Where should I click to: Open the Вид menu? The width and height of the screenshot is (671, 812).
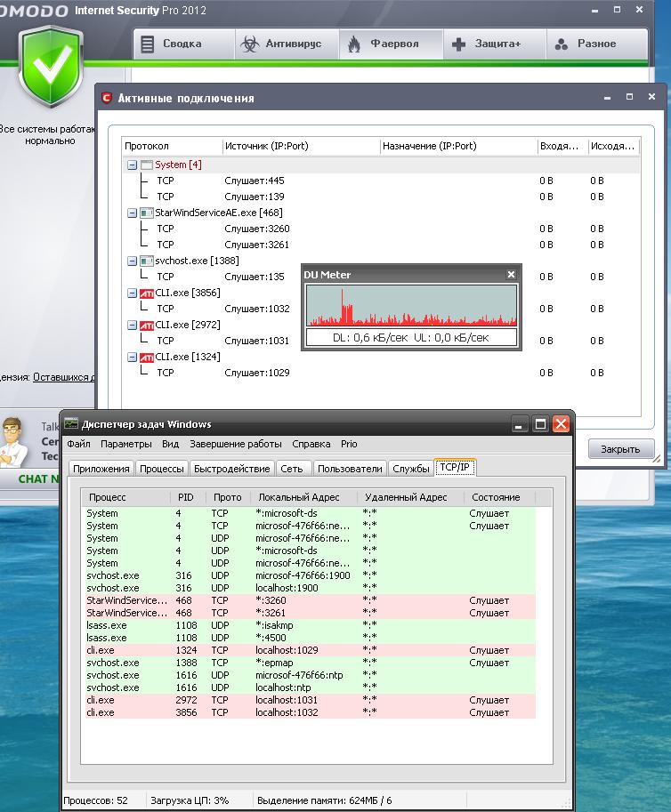pyautogui.click(x=170, y=444)
